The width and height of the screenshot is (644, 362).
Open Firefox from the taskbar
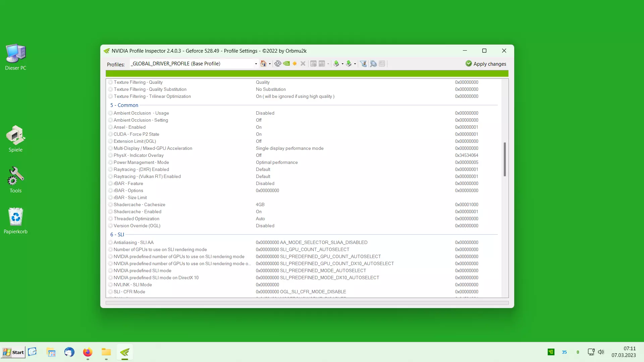coord(88,352)
